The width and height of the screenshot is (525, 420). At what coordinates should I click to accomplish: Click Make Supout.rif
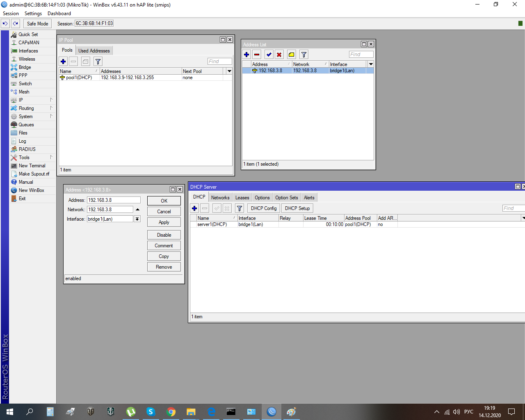[x=34, y=174]
